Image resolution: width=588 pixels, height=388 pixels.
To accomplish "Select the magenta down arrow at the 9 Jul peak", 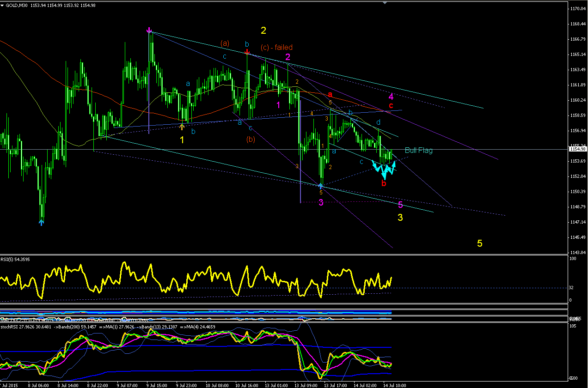I will coord(149,31).
